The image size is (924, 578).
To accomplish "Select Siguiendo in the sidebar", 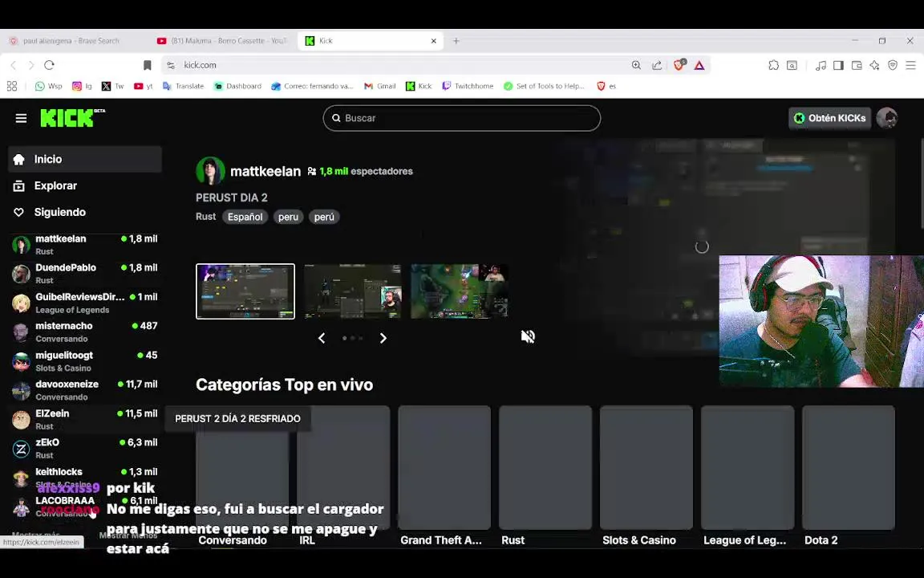I will tap(85, 212).
